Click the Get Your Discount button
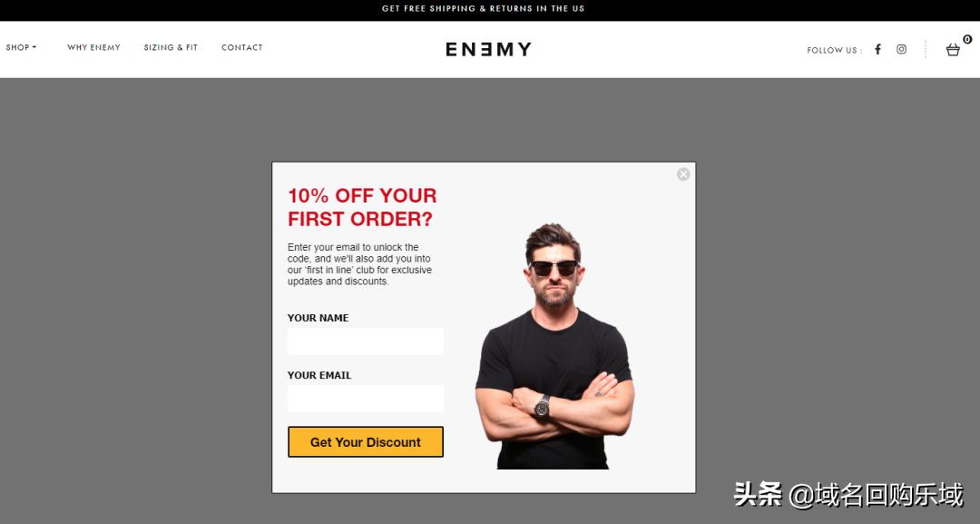980x524 pixels. click(x=366, y=442)
